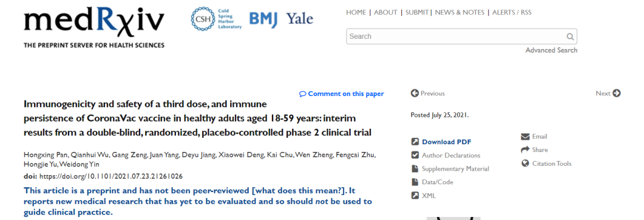Viewport: 644px width, 220px height.
Task: Open the Advanced Search link
Action: [551, 50]
